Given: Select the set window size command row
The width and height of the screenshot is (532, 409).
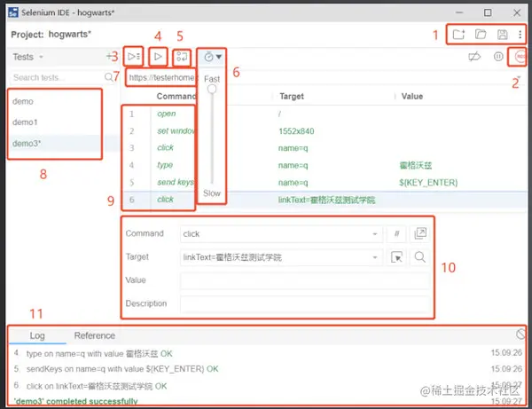Looking at the screenshot, I should pos(324,131).
